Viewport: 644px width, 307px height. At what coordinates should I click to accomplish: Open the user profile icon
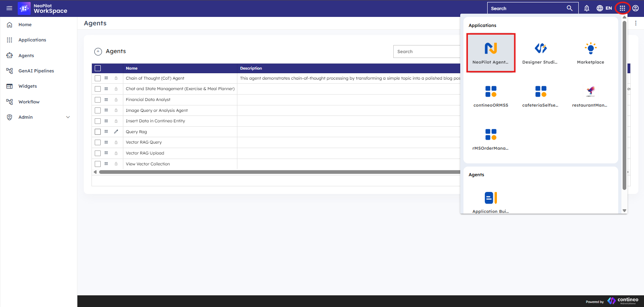[636, 8]
